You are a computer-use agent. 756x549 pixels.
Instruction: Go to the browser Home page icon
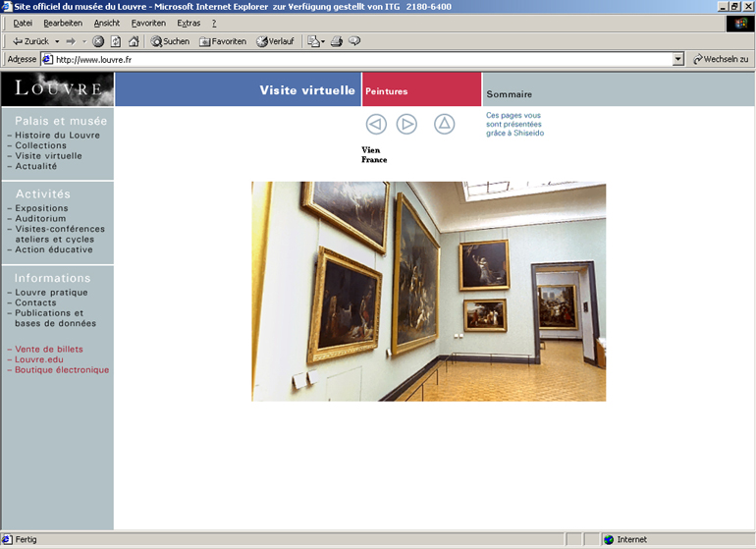point(133,41)
